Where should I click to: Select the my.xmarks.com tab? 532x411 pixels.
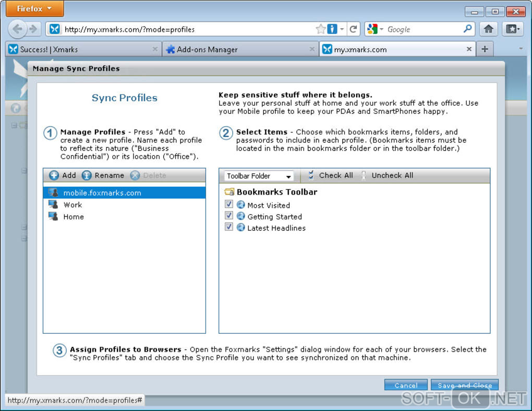pos(397,50)
